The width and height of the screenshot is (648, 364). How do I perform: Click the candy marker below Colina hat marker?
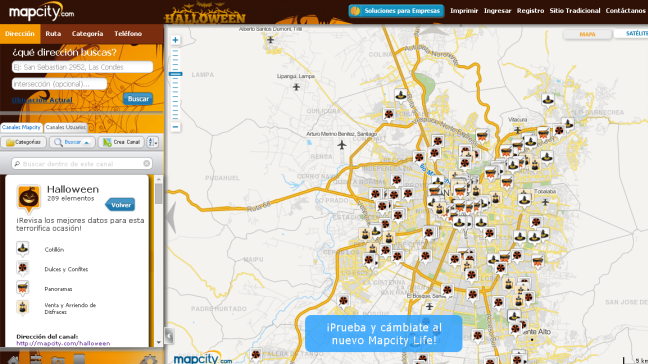point(388,114)
